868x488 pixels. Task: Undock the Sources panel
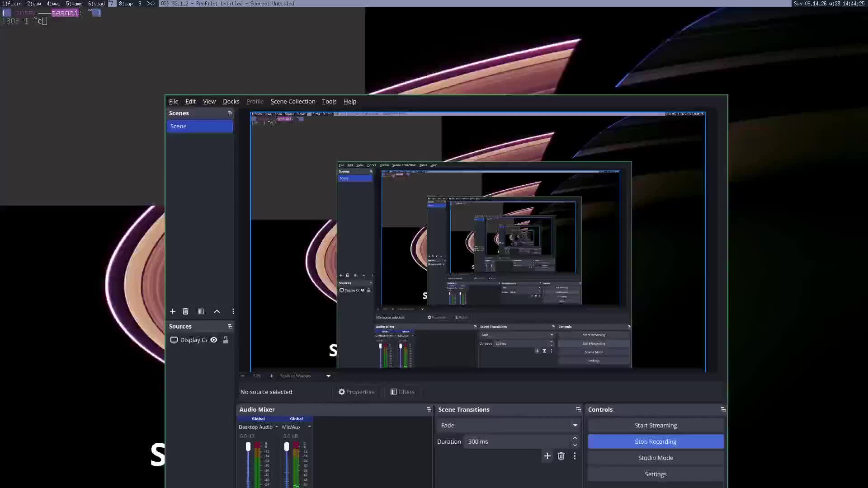tap(230, 326)
